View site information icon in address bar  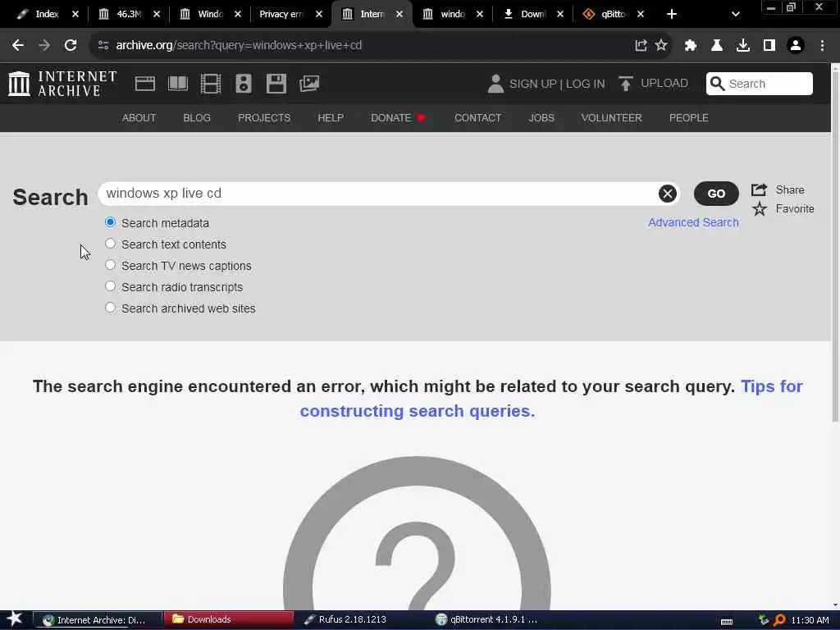click(103, 46)
